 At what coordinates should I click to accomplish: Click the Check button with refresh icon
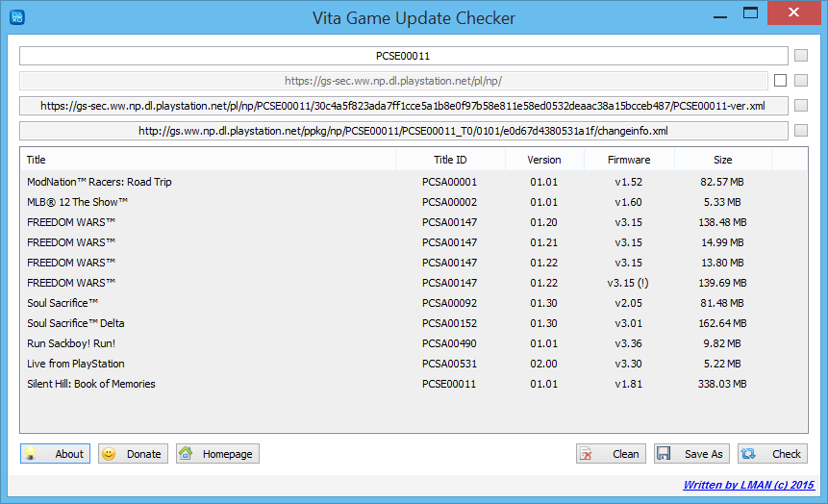773,454
